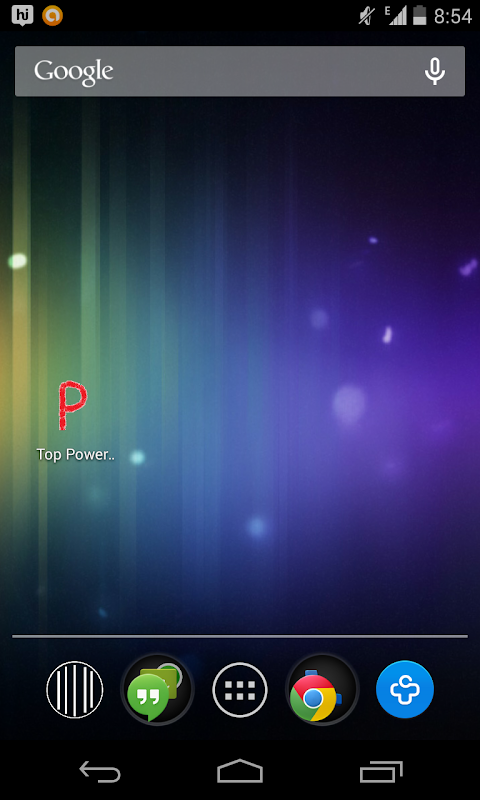
Task: Tap the muted sound status icon
Action: pyautogui.click(x=367, y=16)
